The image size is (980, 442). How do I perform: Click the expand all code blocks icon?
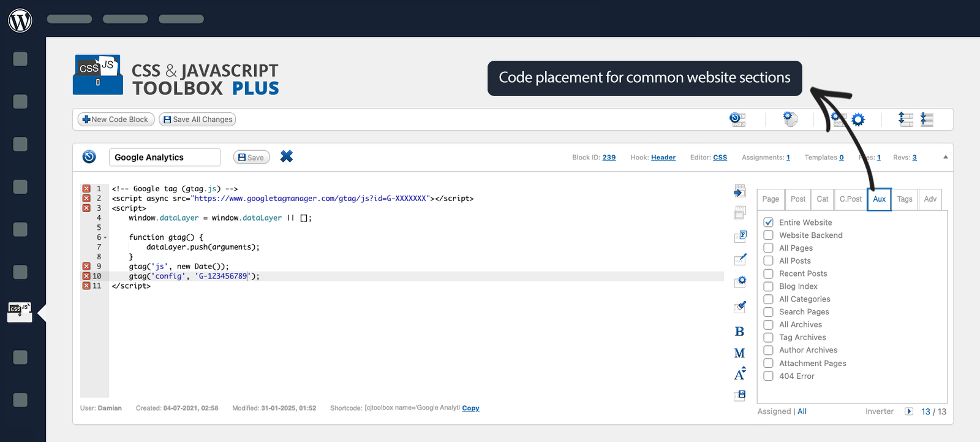point(906,119)
